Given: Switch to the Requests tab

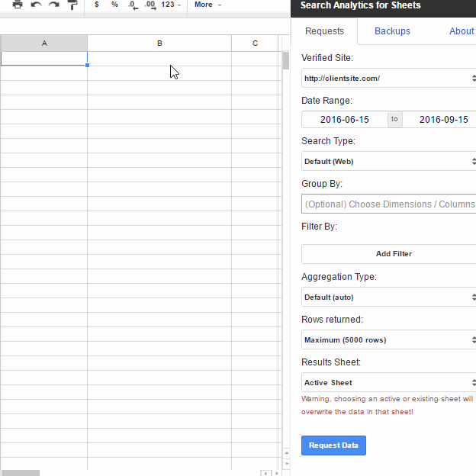Looking at the screenshot, I should click(x=324, y=31).
